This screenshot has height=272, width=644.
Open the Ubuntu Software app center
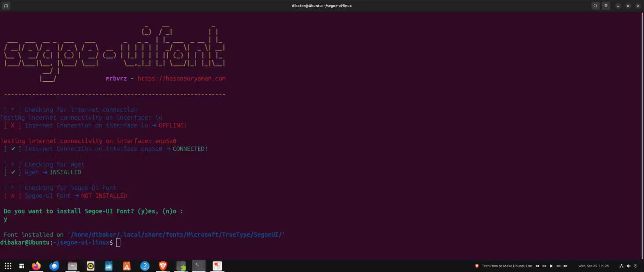127,266
